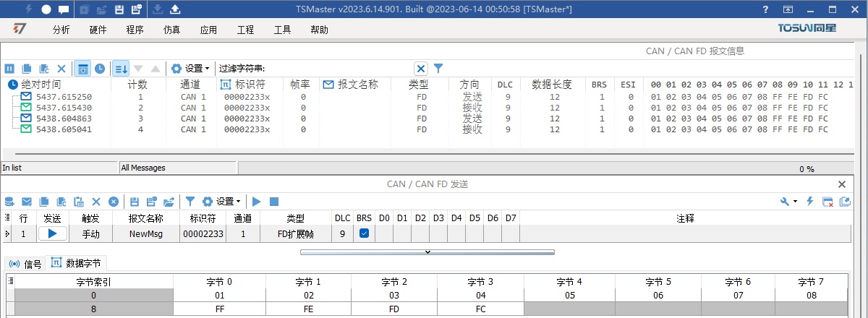This screenshot has width=868, height=318.
Task: Click the database add icon in transmit toolbar
Action: pyautogui.click(x=9, y=202)
